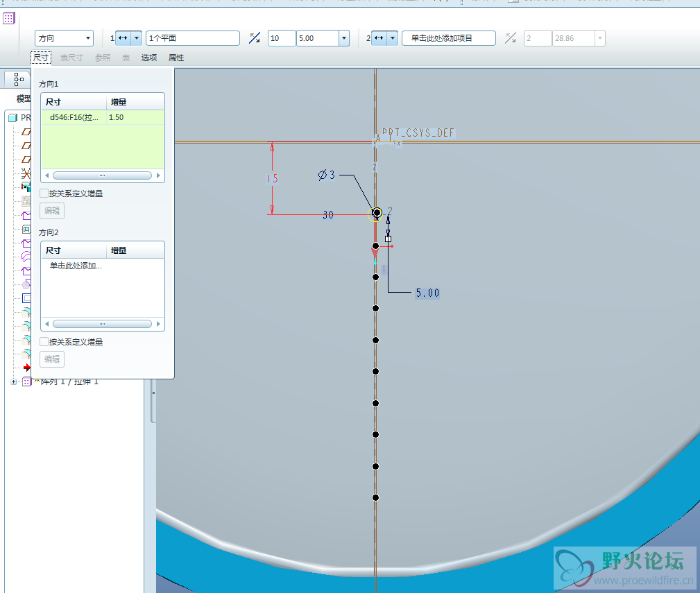Open the 参照 tab
700x593 pixels.
(x=103, y=58)
